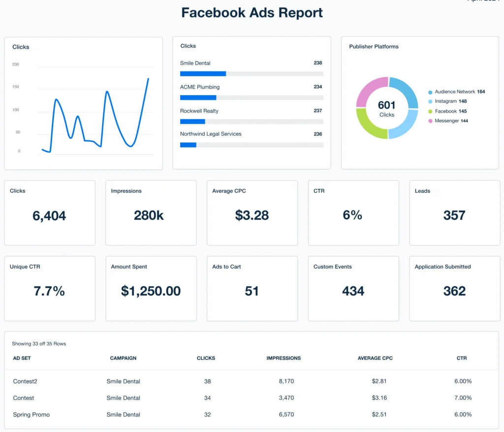
Task: Select the Contest ad set row name
Action: pos(24,398)
